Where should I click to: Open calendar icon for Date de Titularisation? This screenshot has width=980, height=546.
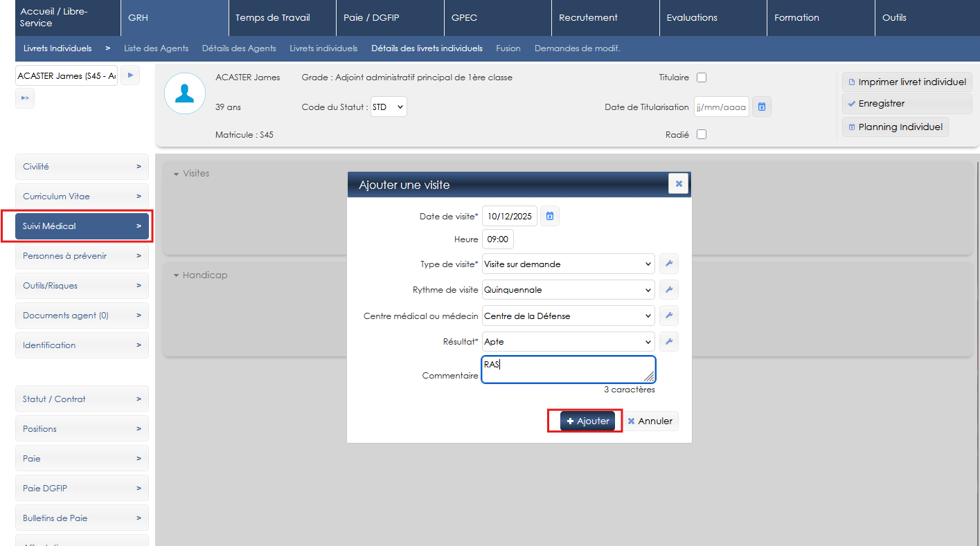point(761,107)
